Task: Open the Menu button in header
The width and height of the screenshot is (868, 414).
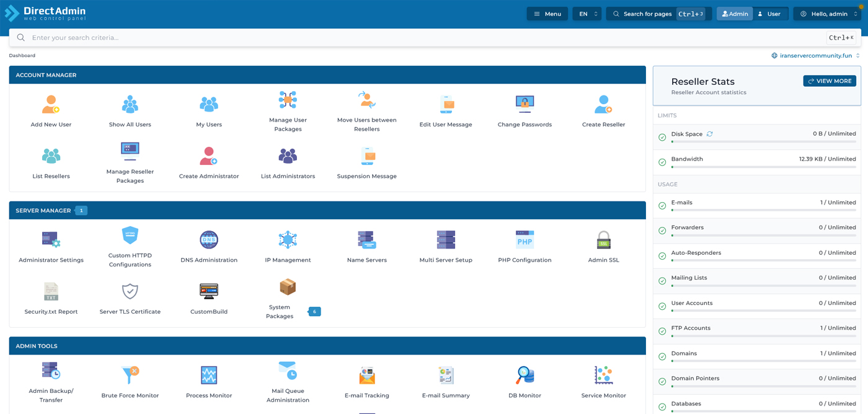Action: click(x=547, y=14)
